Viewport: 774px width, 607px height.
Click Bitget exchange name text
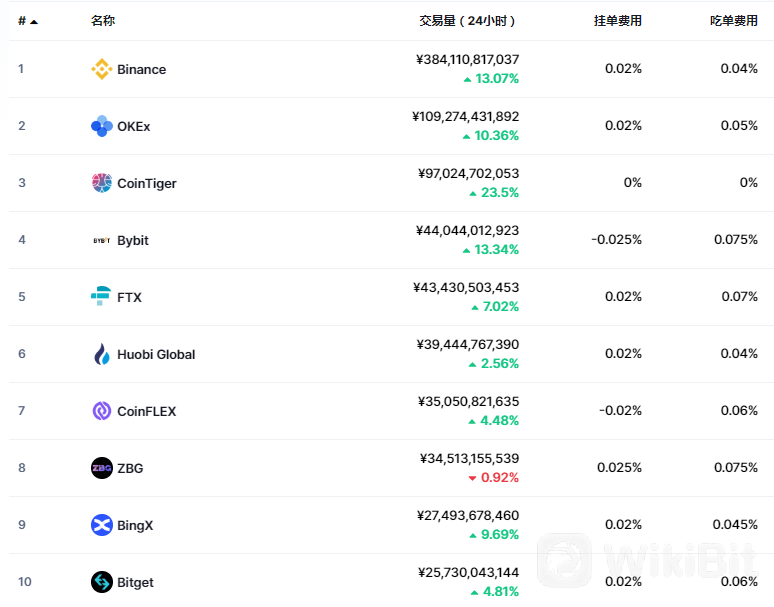(135, 582)
